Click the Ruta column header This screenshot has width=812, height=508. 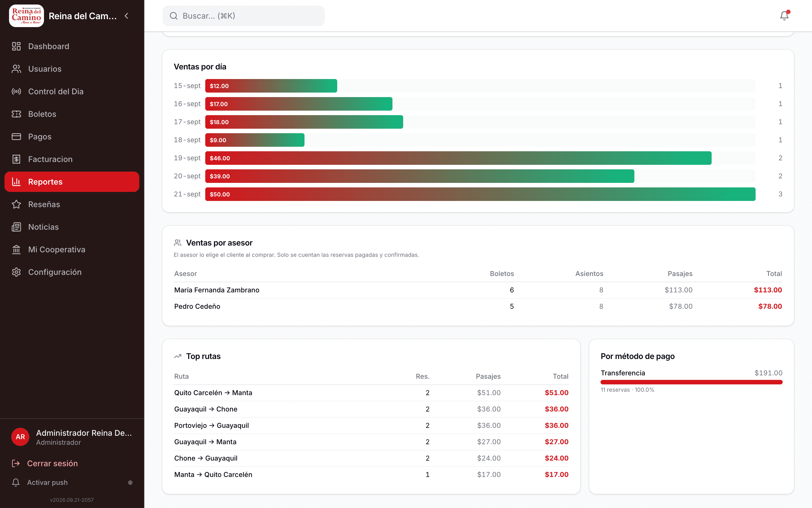pos(181,376)
